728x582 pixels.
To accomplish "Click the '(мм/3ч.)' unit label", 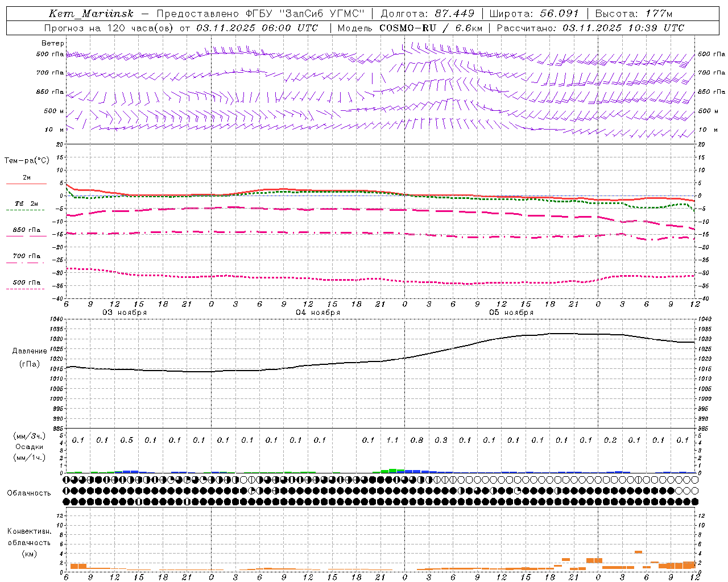I will tap(29, 436).
